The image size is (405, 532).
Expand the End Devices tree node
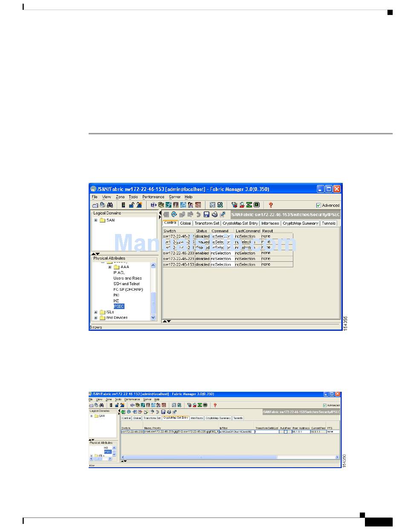96,318
